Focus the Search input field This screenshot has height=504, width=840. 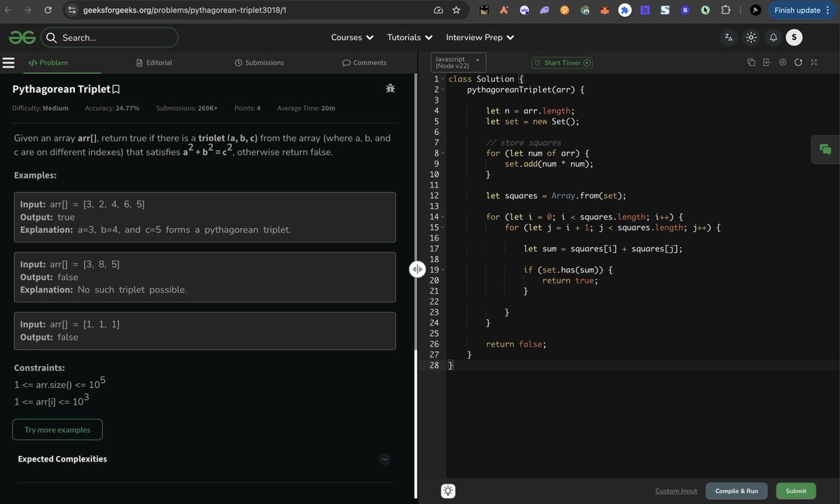109,38
